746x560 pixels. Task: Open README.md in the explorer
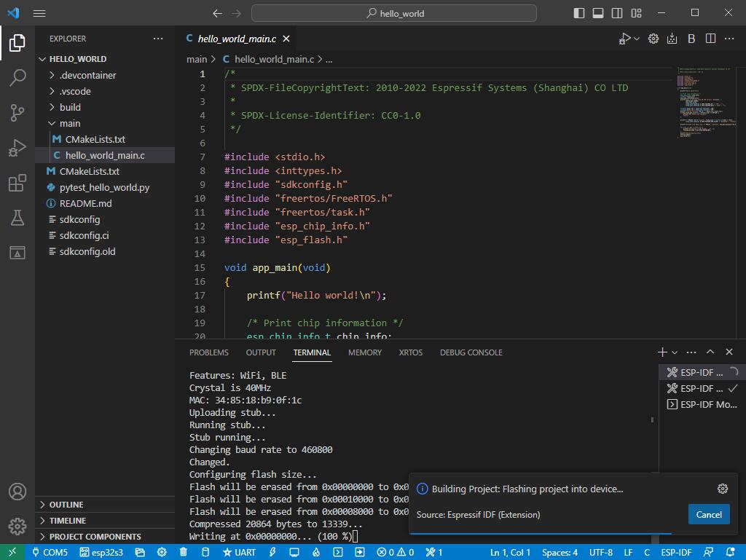[85, 203]
